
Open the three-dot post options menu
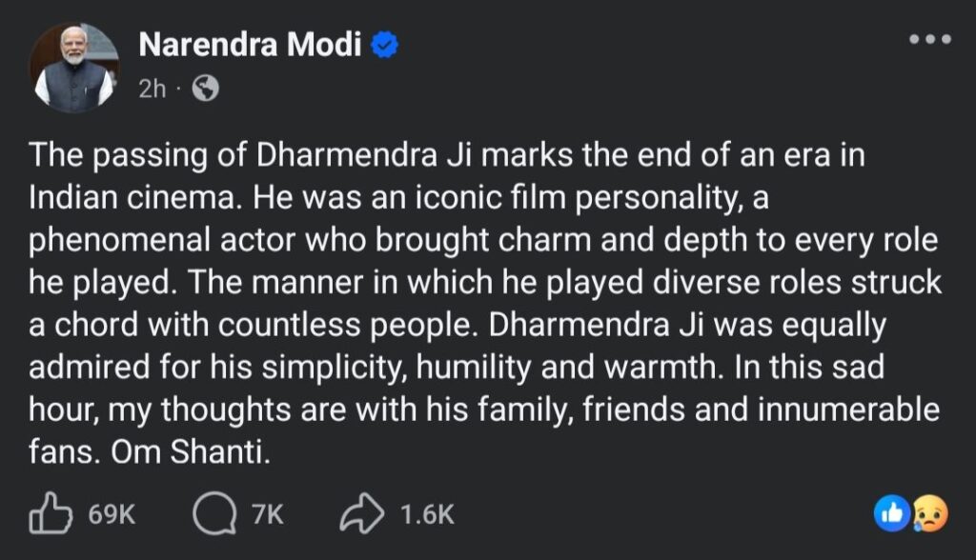point(929,40)
